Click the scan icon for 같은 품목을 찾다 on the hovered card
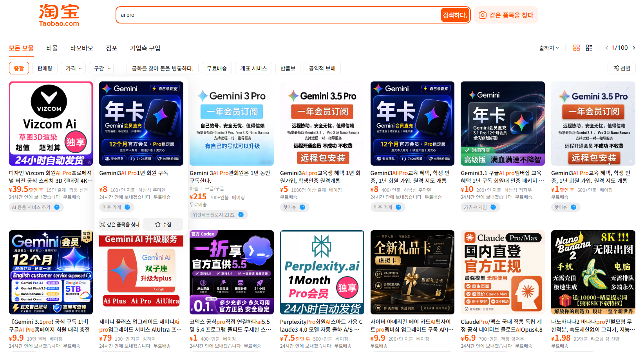644x352 pixels. (102, 224)
